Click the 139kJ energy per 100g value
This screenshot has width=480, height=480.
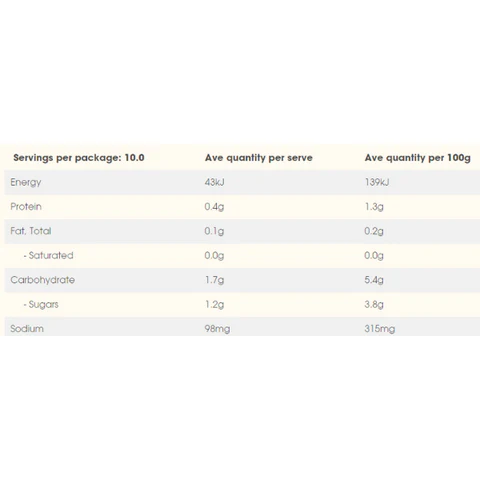[x=377, y=182]
